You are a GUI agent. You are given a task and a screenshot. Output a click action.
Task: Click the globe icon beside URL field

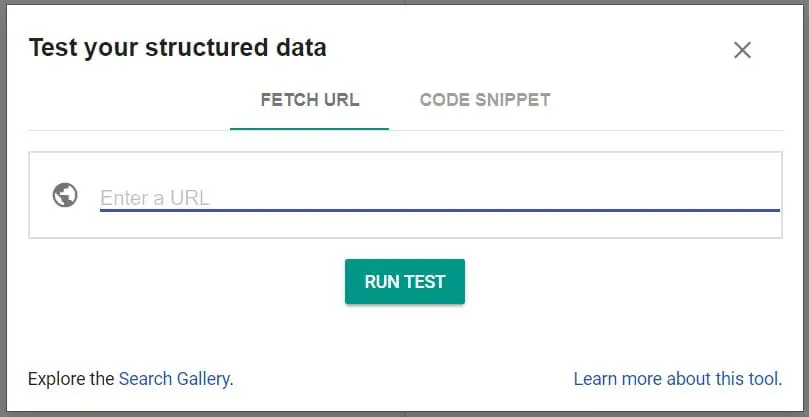(x=65, y=196)
